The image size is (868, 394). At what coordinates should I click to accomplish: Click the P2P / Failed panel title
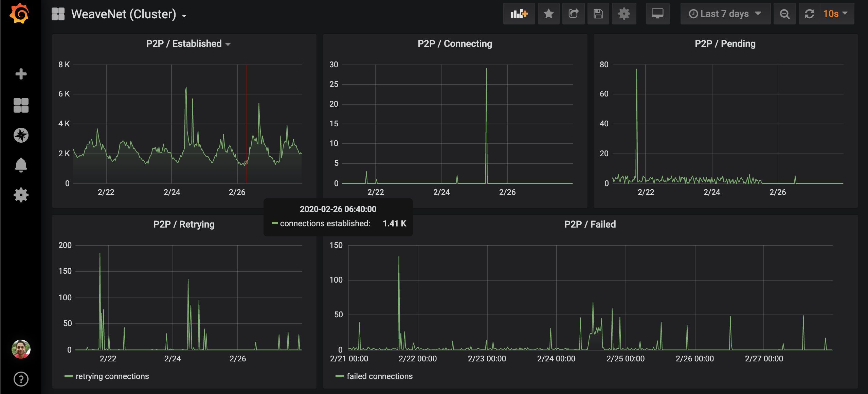(590, 225)
